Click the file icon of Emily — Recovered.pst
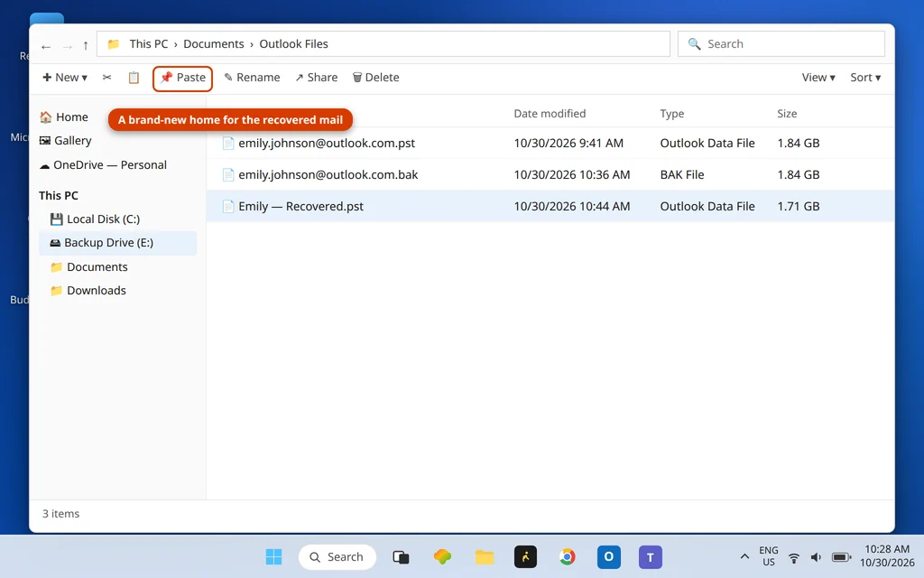924x578 pixels. coord(228,206)
